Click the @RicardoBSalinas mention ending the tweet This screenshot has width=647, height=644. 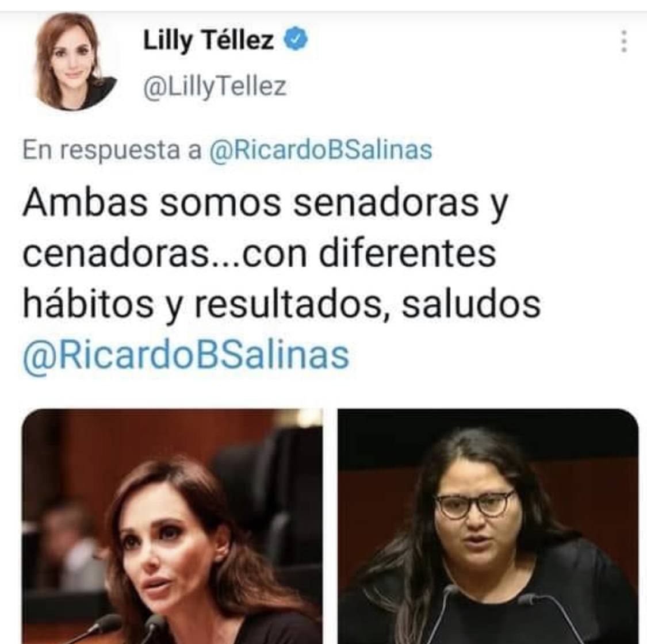(186, 355)
